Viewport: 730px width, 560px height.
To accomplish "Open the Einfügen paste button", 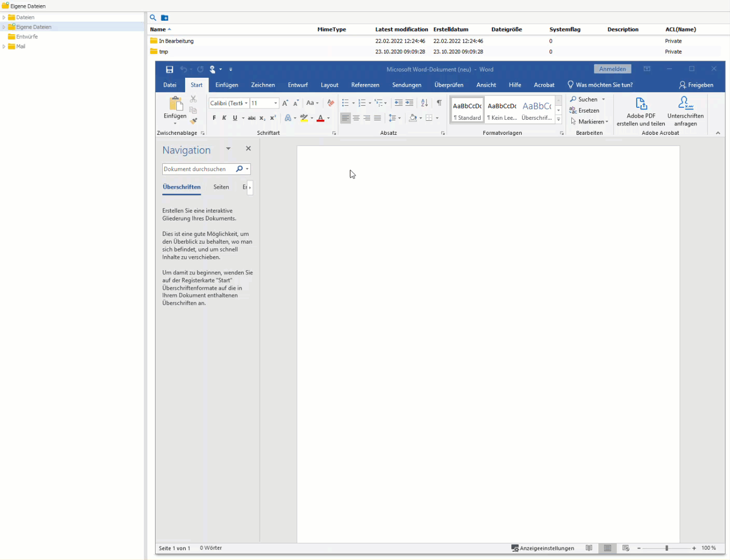I will tap(175, 109).
